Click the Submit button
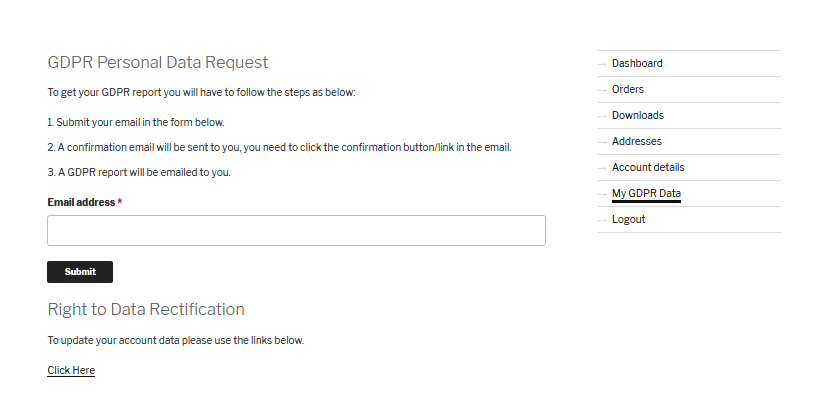Viewport: 833px width, 403px height. pos(80,272)
